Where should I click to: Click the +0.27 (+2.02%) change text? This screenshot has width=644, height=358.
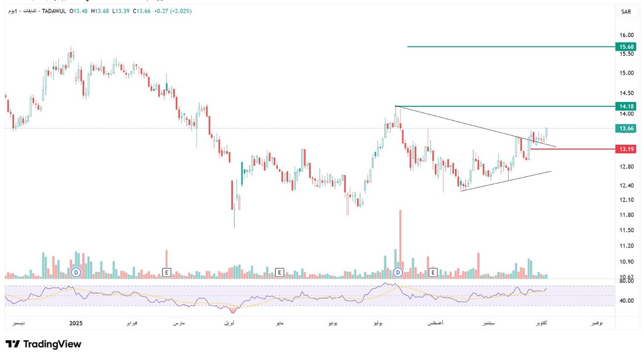coord(173,11)
